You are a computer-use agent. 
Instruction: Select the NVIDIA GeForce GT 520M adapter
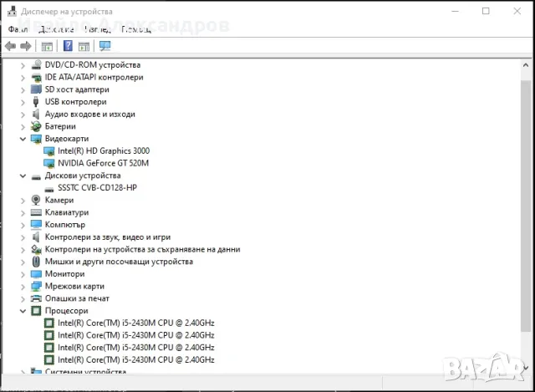103,163
